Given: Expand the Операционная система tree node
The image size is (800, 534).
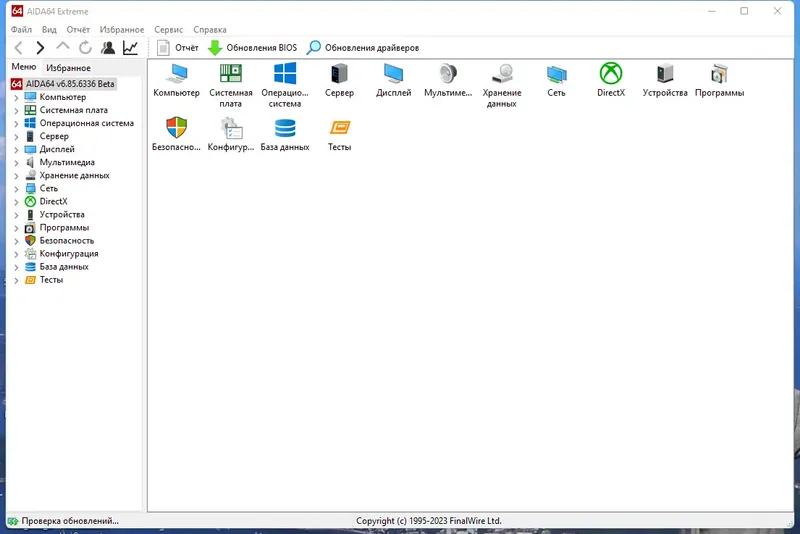Looking at the screenshot, I should click(16, 123).
